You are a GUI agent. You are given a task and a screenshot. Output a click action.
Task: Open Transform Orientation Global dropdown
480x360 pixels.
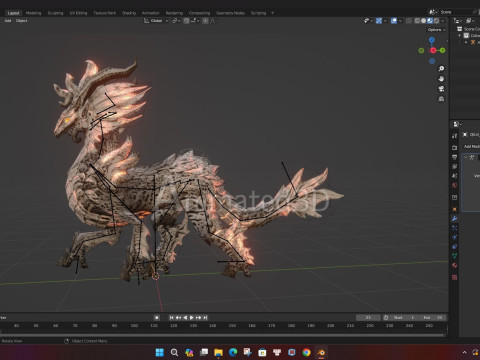156,21
